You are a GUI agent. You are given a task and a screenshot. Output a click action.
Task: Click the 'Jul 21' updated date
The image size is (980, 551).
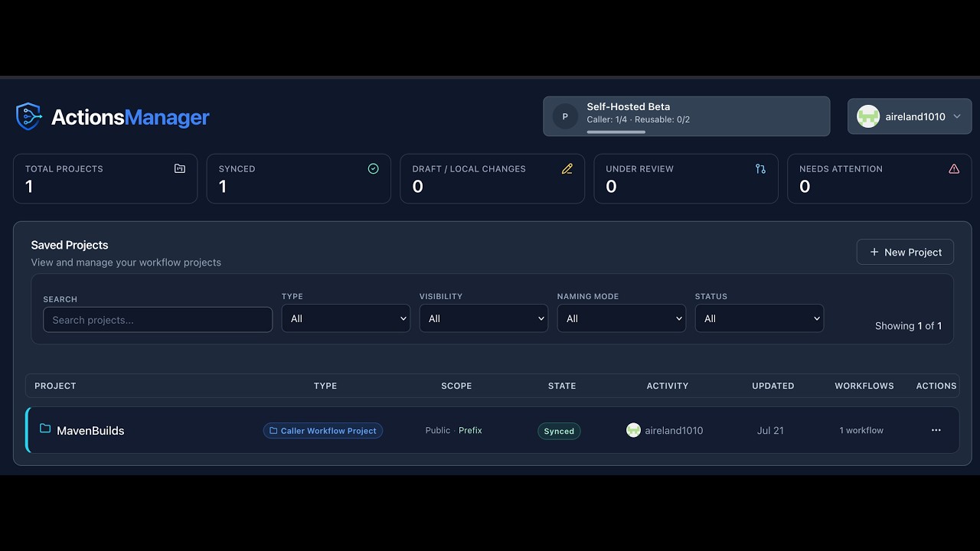[x=770, y=430]
